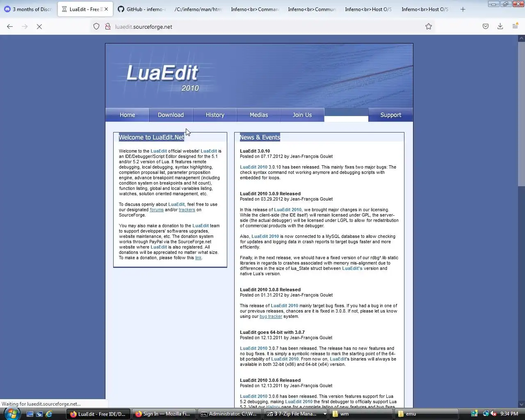The image size is (525, 420).
Task: Open Firefox application menu
Action: coord(515,27)
